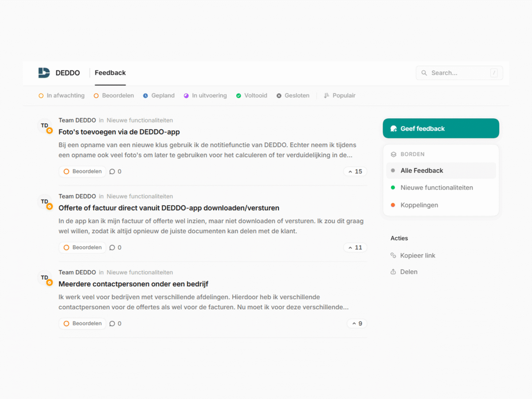This screenshot has height=399, width=532.
Task: Click the orange ring icon beside In afwachting
Action: coord(41,96)
